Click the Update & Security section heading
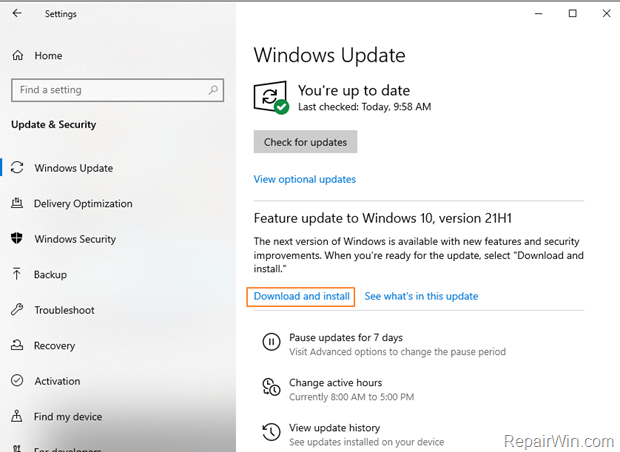The width and height of the screenshot is (620, 452). [x=54, y=125]
